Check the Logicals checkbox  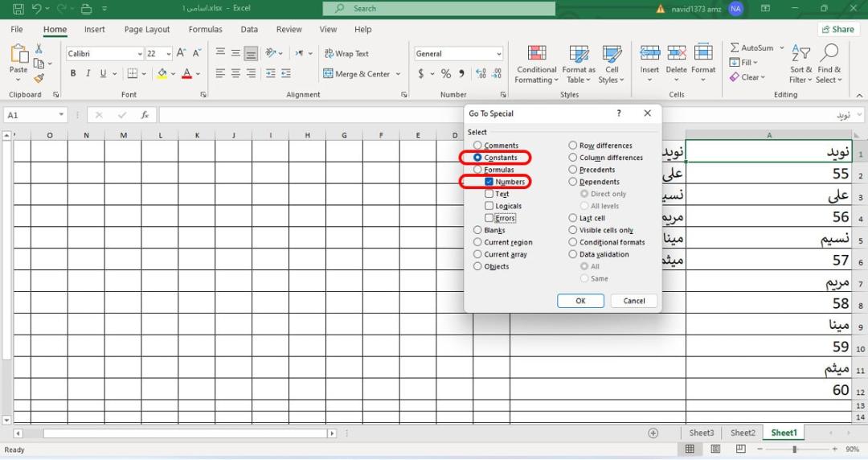(489, 206)
